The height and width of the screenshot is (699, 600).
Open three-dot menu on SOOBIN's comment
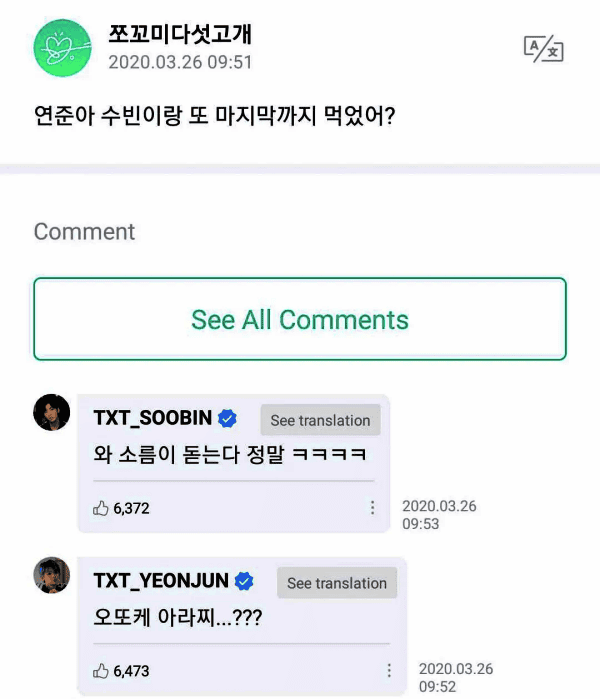point(373,508)
